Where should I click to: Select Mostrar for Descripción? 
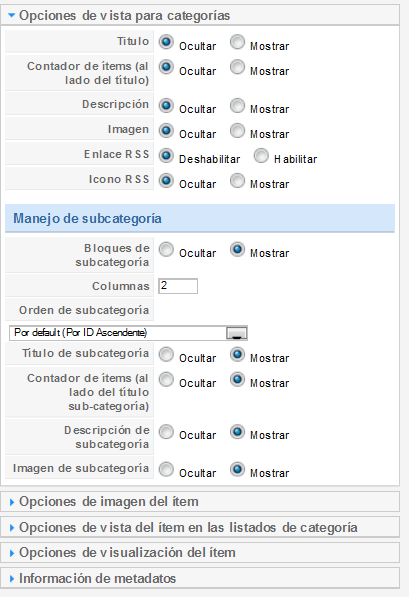coord(237,105)
